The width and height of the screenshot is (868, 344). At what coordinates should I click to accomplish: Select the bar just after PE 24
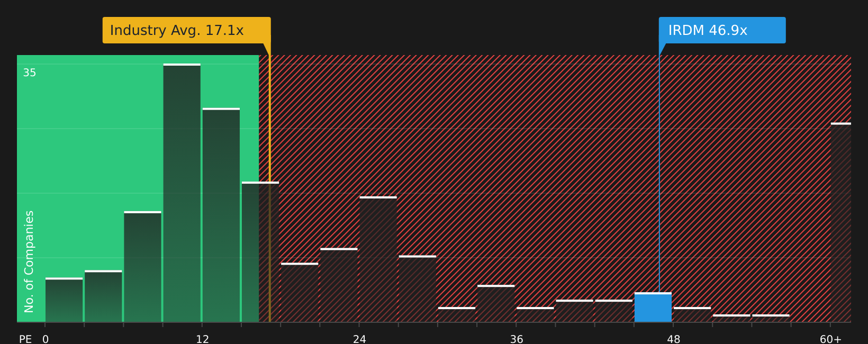coord(378,259)
